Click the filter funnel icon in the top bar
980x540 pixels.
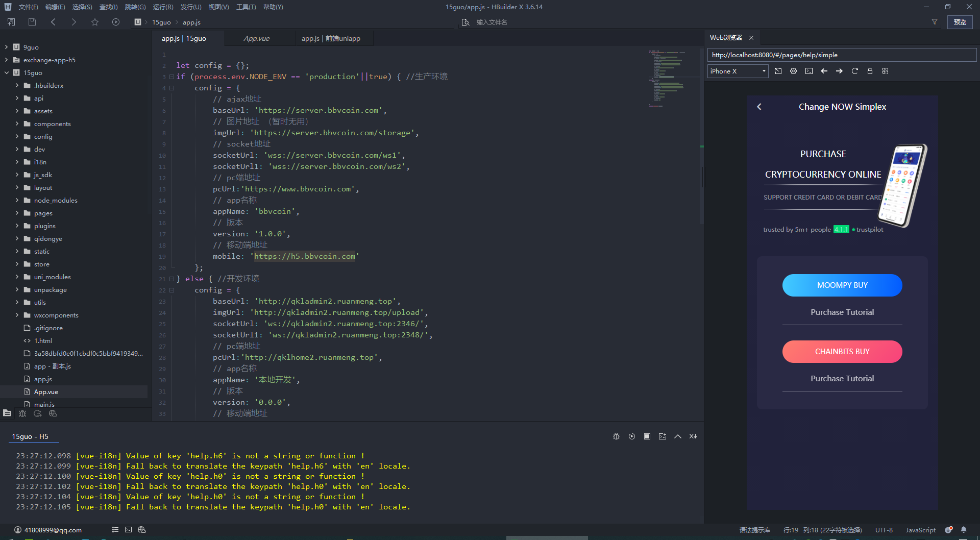(x=935, y=22)
